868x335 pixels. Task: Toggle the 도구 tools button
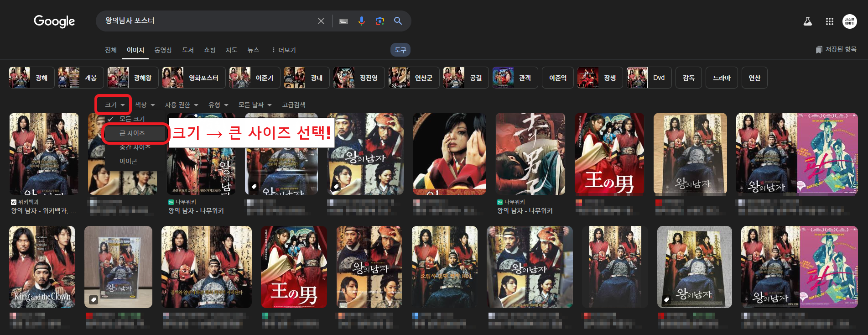coord(400,50)
